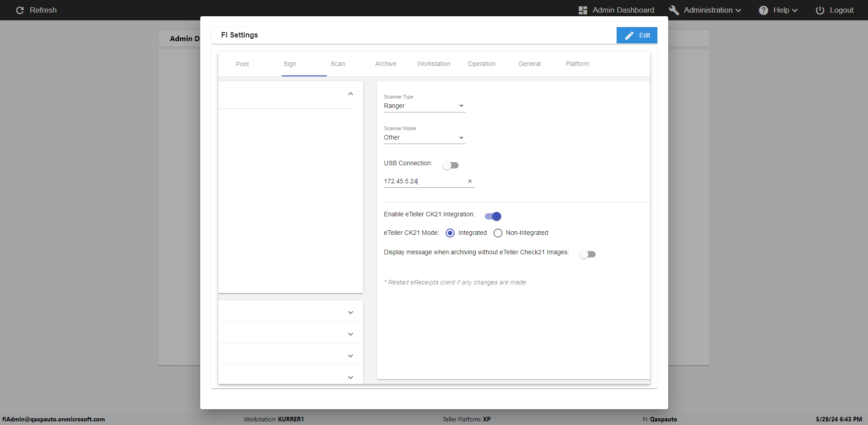Viewport: 868px width, 425px height.
Task: Open Scanner Type dropdown
Action: 424,106
